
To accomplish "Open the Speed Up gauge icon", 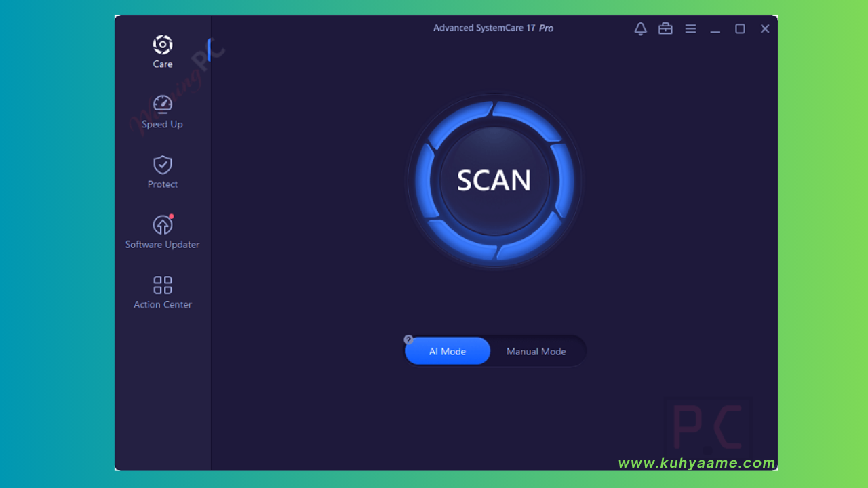I will point(162,104).
